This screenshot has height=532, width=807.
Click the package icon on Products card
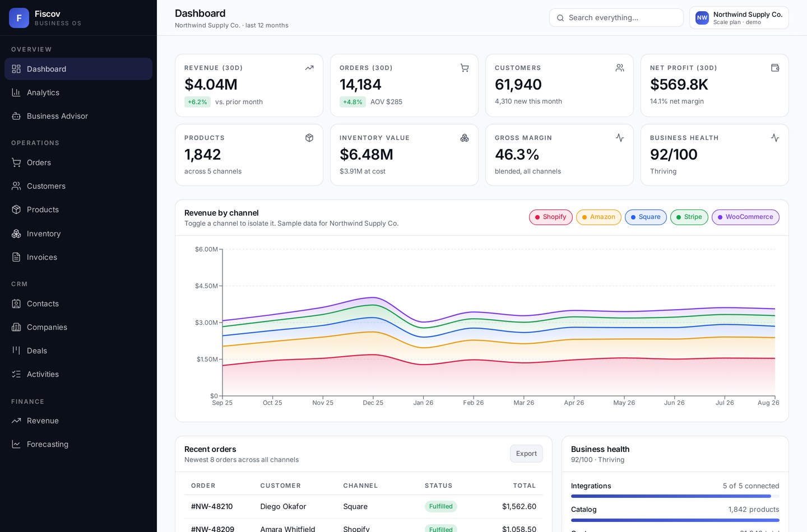(309, 138)
